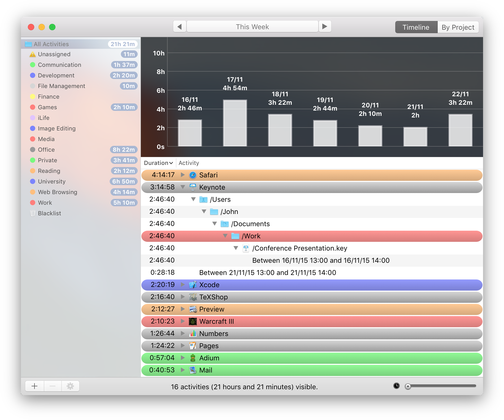
Task: Click the iLife lavender color dot
Action: [33, 118]
